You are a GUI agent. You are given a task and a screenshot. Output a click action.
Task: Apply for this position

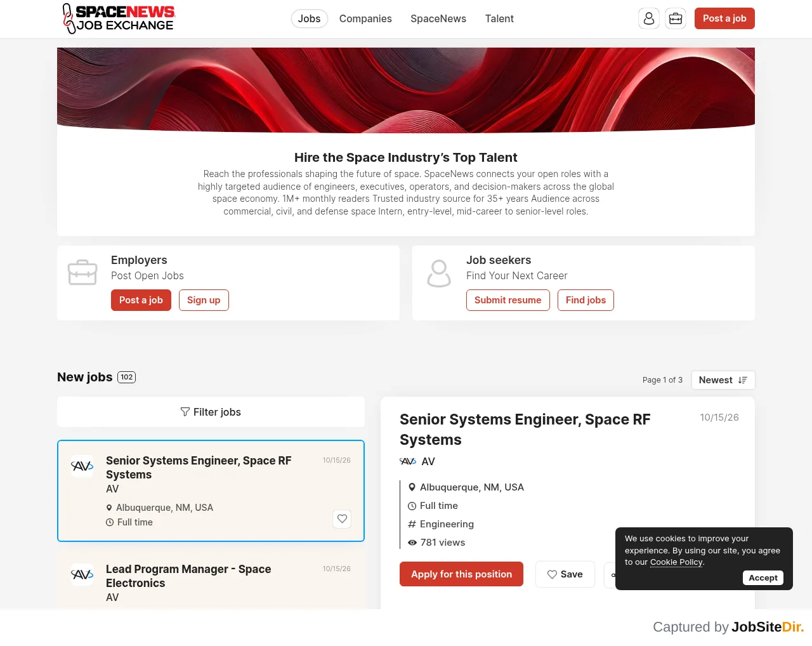tap(461, 574)
